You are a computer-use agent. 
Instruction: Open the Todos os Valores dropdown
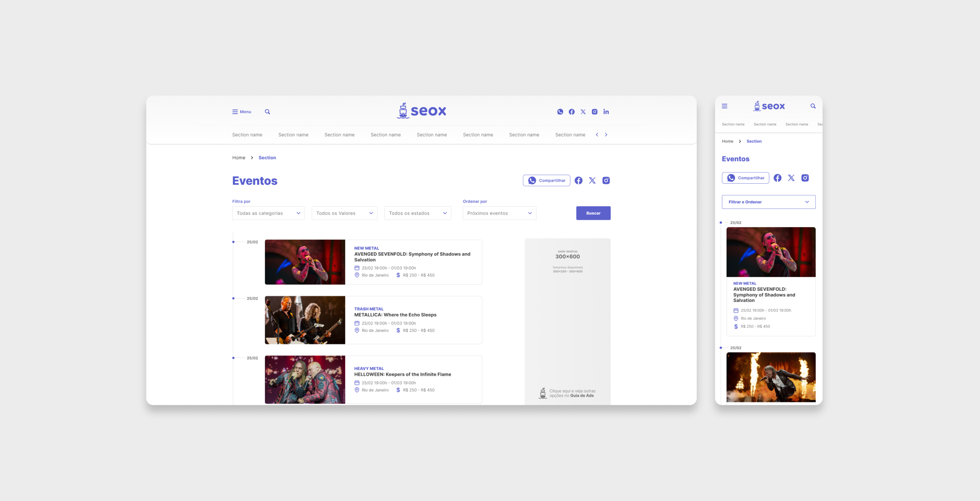click(344, 213)
